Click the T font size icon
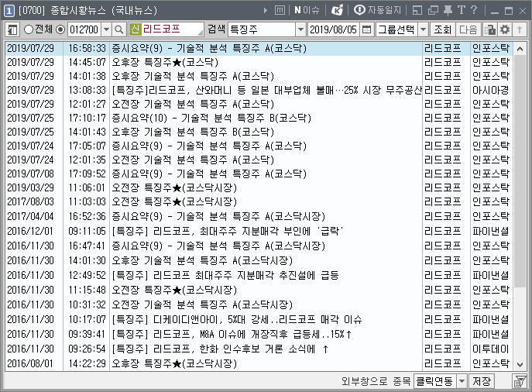This screenshot has height=392, width=532. [461, 10]
